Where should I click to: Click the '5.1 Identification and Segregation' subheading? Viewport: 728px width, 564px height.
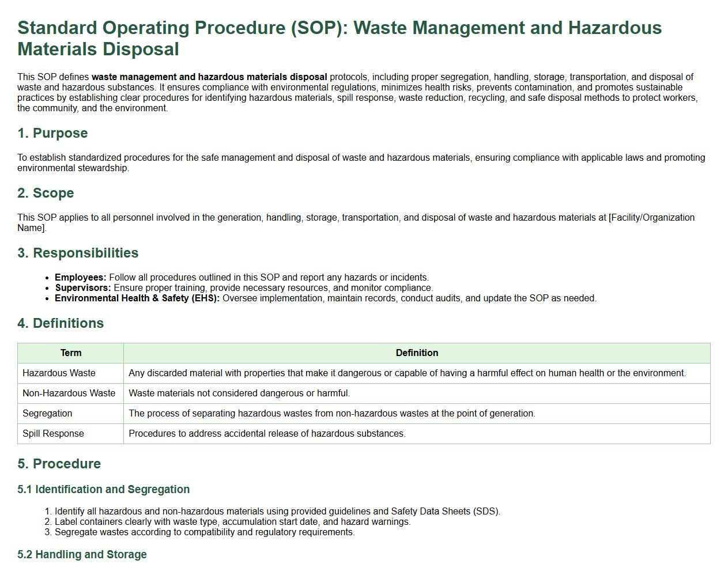pyautogui.click(x=104, y=490)
